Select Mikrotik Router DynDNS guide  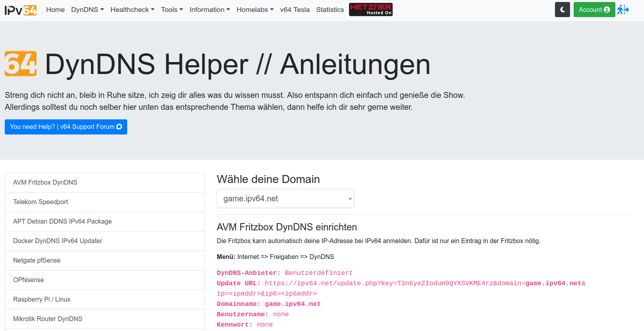105,319
